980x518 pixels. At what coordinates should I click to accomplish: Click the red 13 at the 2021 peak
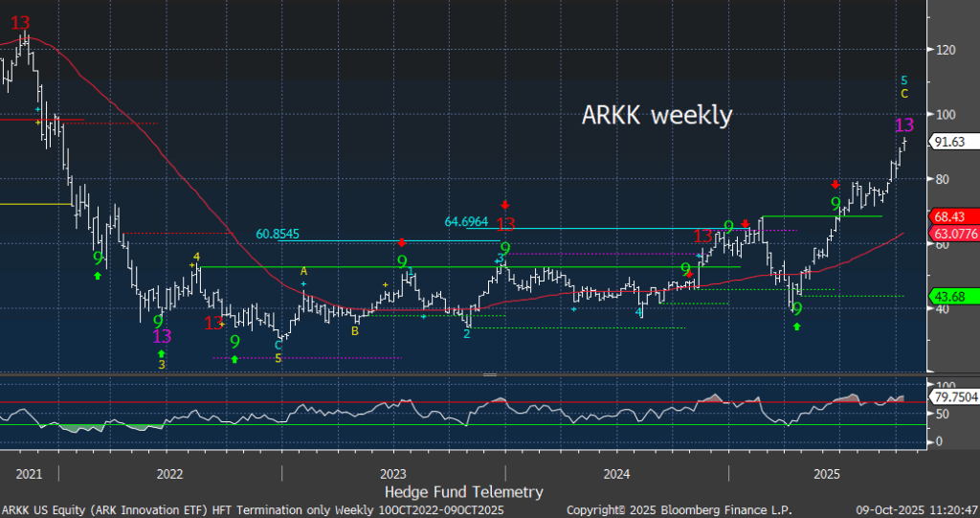coord(21,22)
